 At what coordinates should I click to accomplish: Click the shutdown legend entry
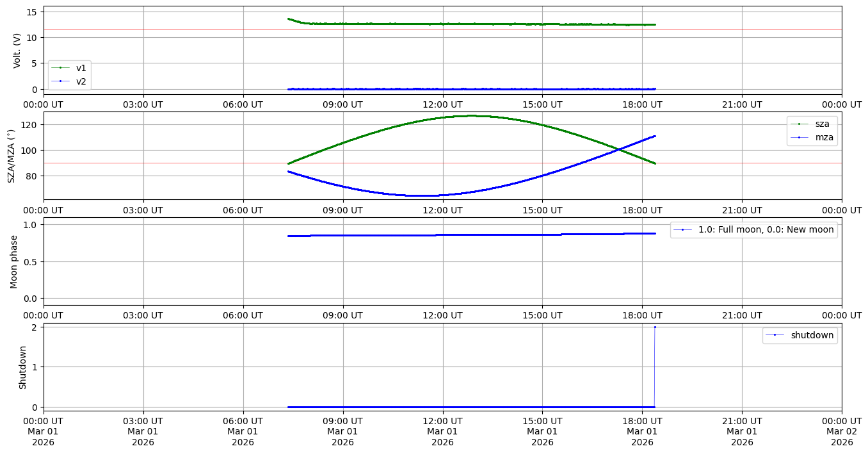(812, 335)
